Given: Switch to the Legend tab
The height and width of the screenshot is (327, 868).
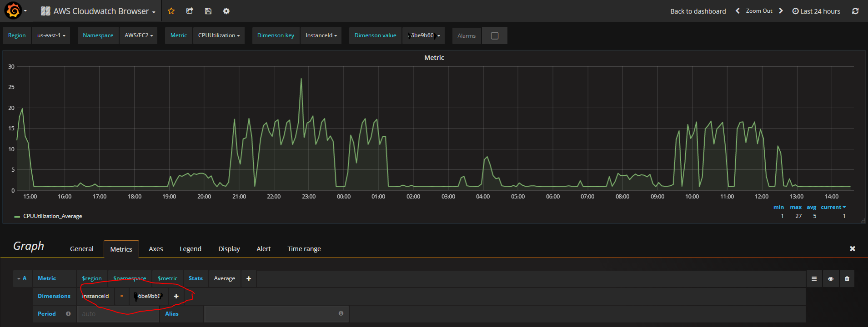Looking at the screenshot, I should point(191,249).
